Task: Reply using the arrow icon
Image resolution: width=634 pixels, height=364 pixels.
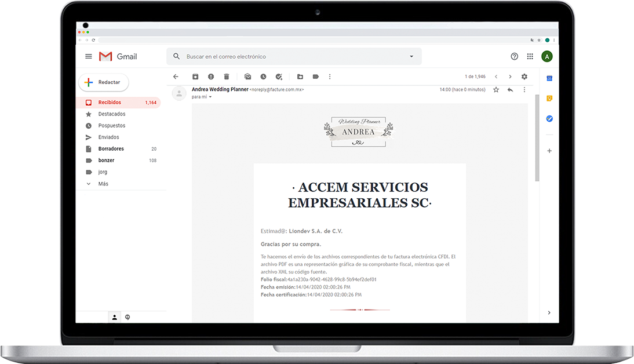Action: point(510,90)
